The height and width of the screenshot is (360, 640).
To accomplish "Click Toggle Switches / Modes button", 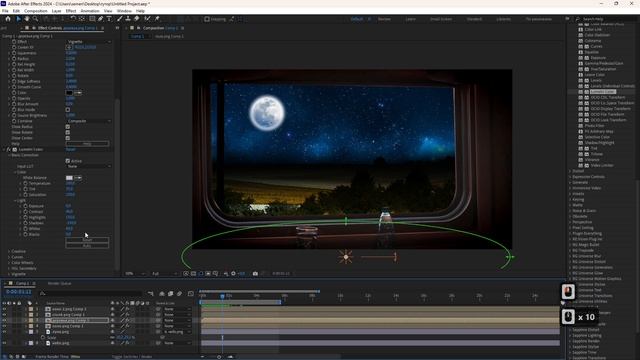I will tap(132, 357).
